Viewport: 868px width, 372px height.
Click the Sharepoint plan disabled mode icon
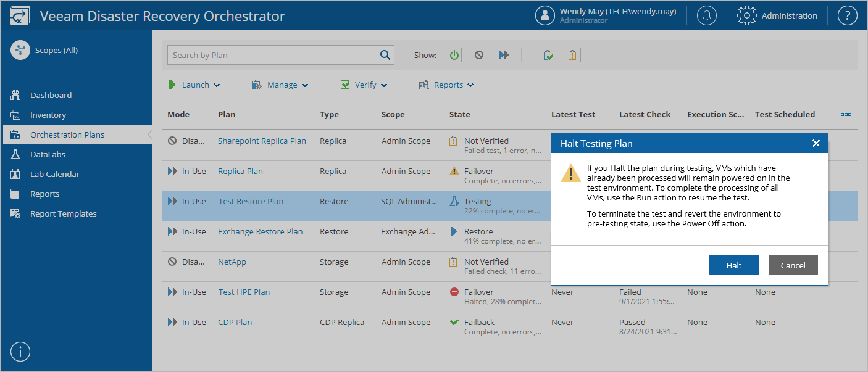point(172,141)
